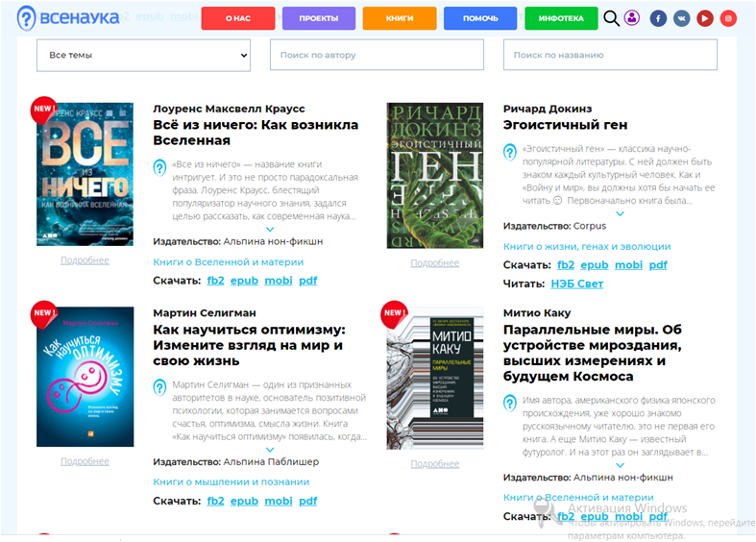Open Книги о Вселенной и материи for Каку
756x542 pixels.
[578, 497]
